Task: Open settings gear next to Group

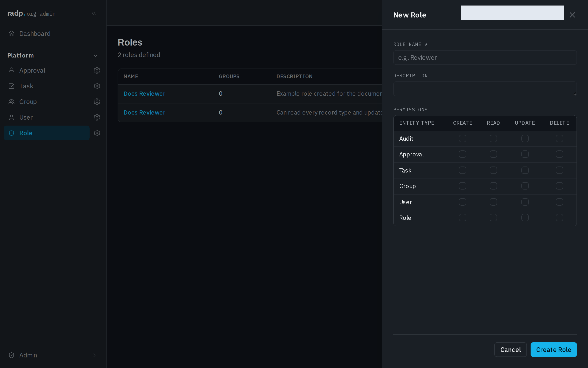Action: [97, 102]
